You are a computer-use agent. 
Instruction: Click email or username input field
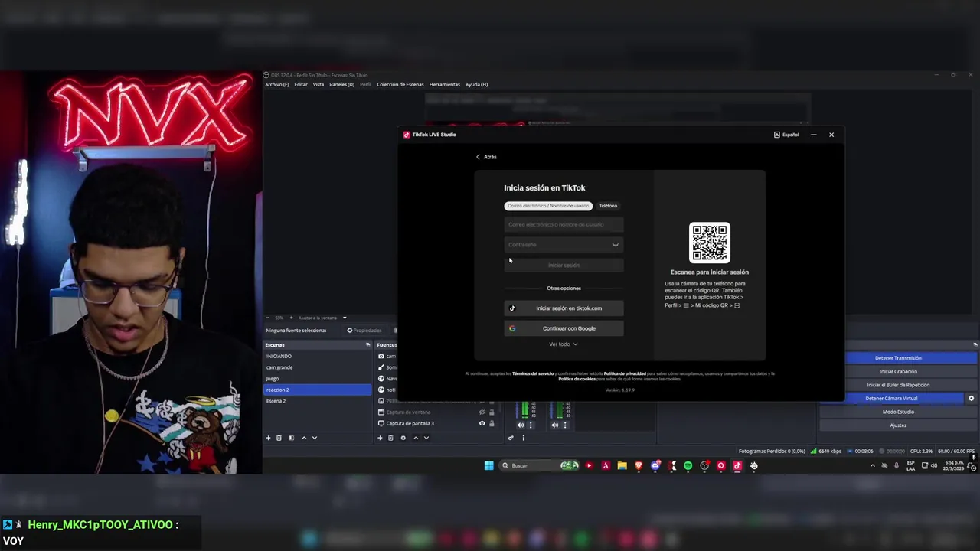(x=564, y=225)
